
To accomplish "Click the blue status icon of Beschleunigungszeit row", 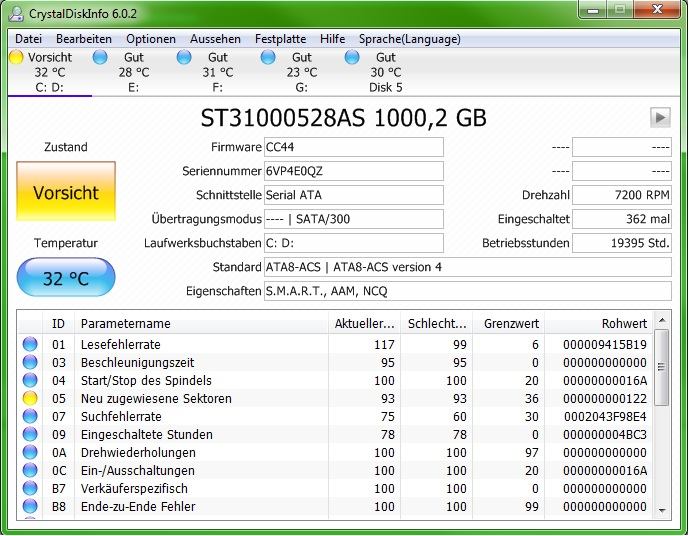I will pos(30,362).
